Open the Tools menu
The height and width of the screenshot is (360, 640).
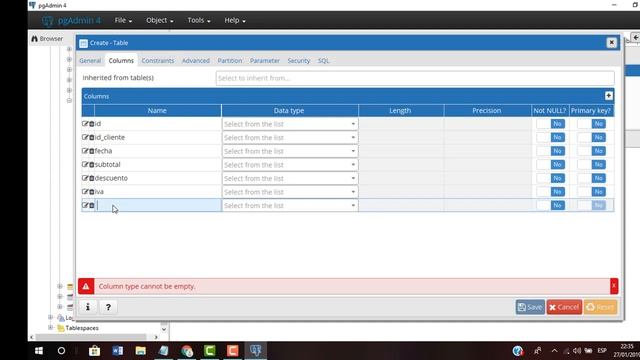(x=199, y=20)
